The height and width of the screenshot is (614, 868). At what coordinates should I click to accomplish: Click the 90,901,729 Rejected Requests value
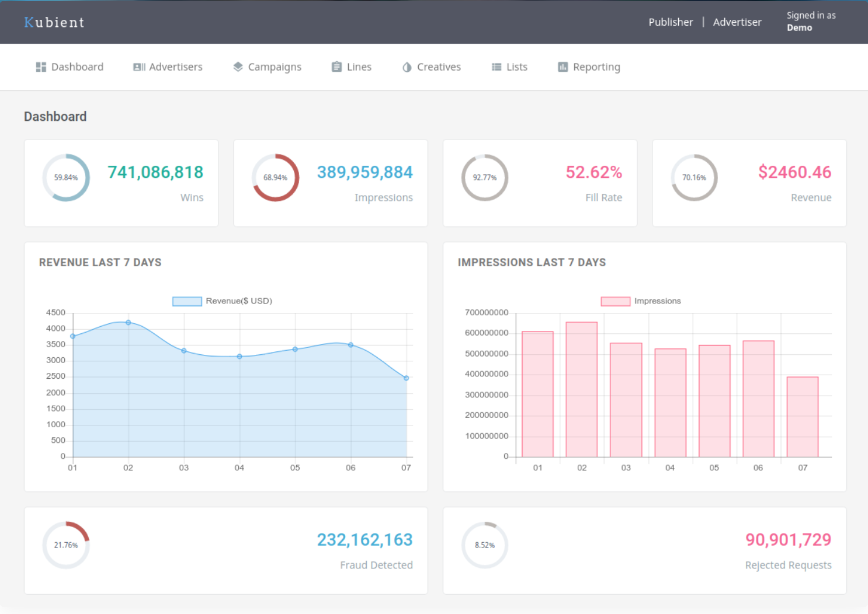click(x=788, y=540)
